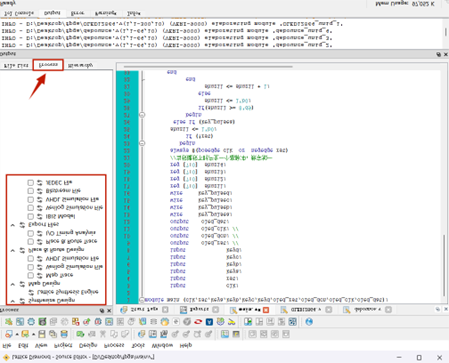Image resolution: width=449 pixels, height=363 pixels.
Task: Click the first layout icon with green arrow
Action: click(248, 322)
